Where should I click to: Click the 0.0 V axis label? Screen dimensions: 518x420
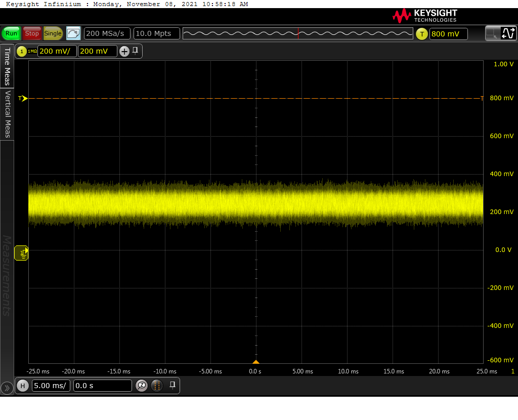pyautogui.click(x=503, y=250)
